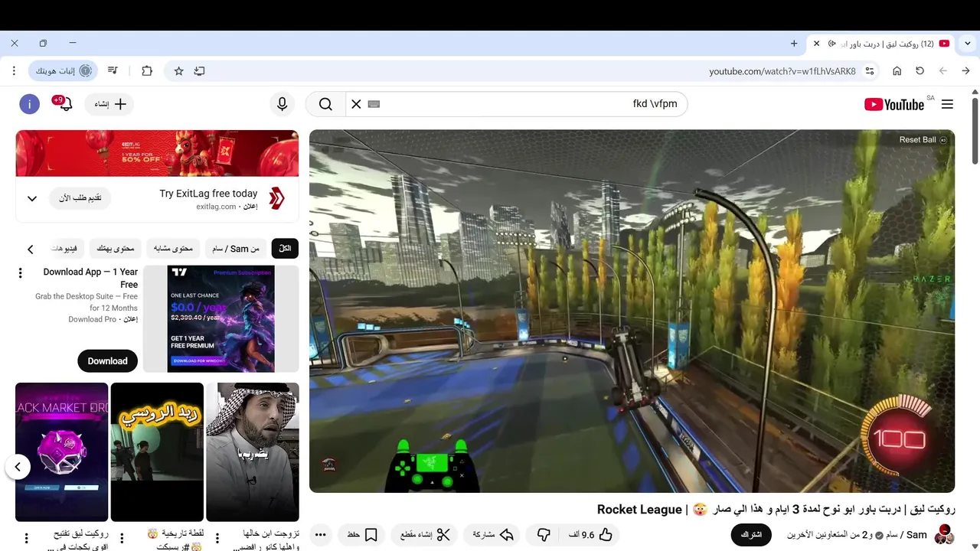Click the browser address bar URL
The width and height of the screenshot is (980, 551).
coord(782,71)
